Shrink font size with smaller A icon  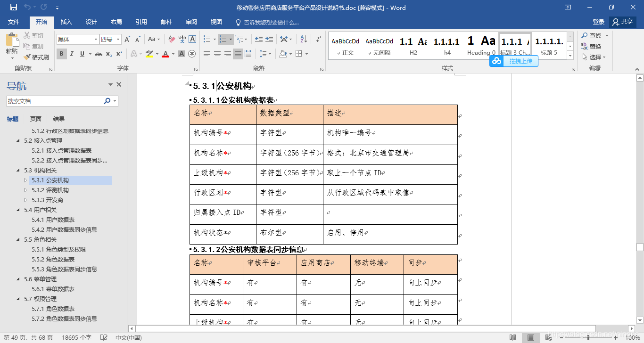pyautogui.click(x=138, y=39)
